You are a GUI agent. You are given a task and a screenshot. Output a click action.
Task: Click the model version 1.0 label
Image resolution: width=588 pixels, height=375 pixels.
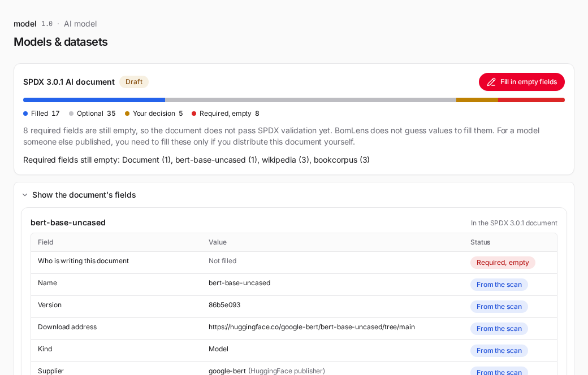click(x=47, y=24)
